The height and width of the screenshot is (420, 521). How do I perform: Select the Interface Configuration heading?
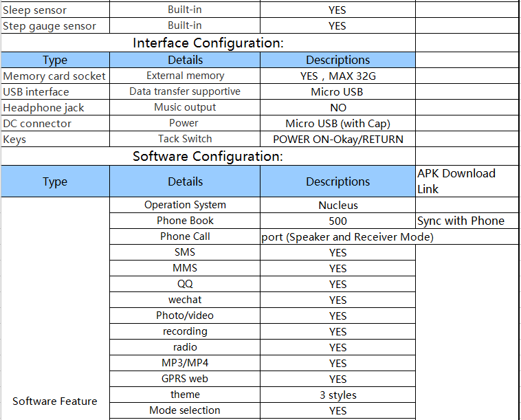pos(208,43)
